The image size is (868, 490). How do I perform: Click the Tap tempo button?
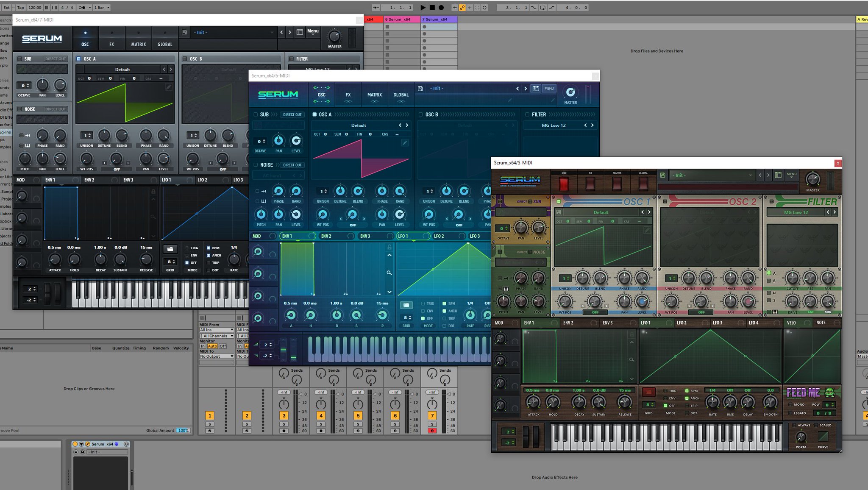[20, 7]
